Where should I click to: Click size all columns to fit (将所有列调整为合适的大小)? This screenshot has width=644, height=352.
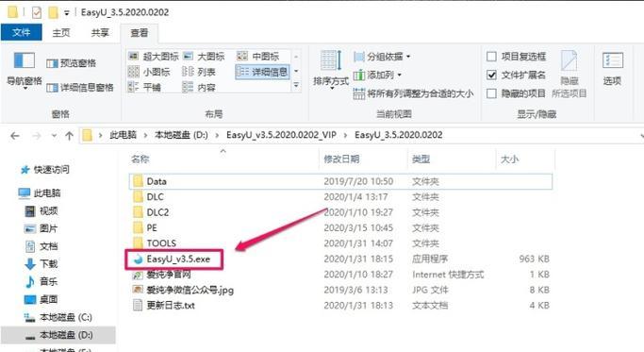(414, 93)
